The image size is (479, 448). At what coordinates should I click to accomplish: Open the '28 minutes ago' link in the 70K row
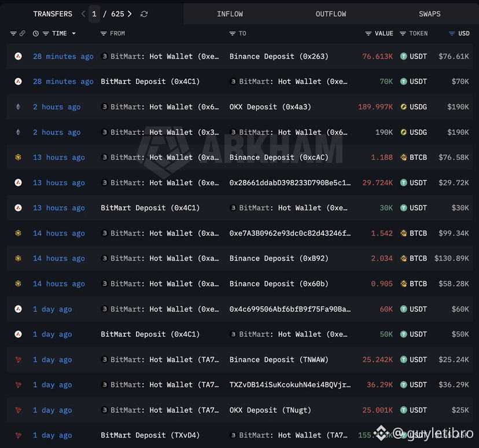63,82
